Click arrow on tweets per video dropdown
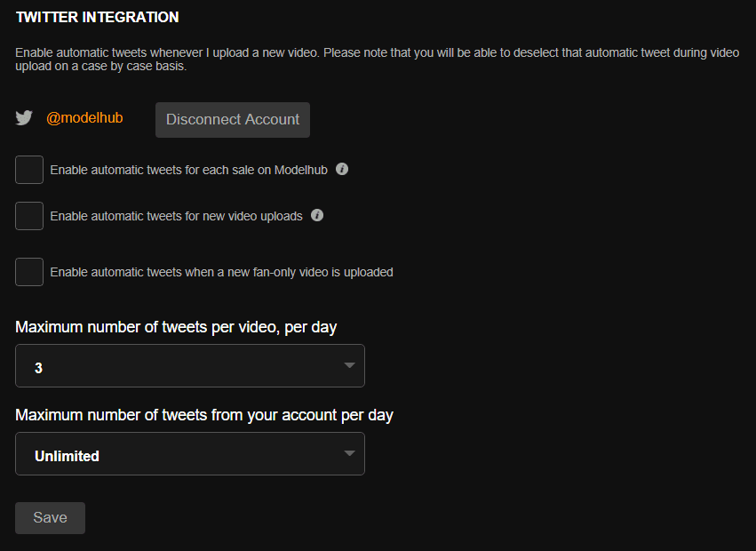This screenshot has width=756, height=551. [x=349, y=365]
